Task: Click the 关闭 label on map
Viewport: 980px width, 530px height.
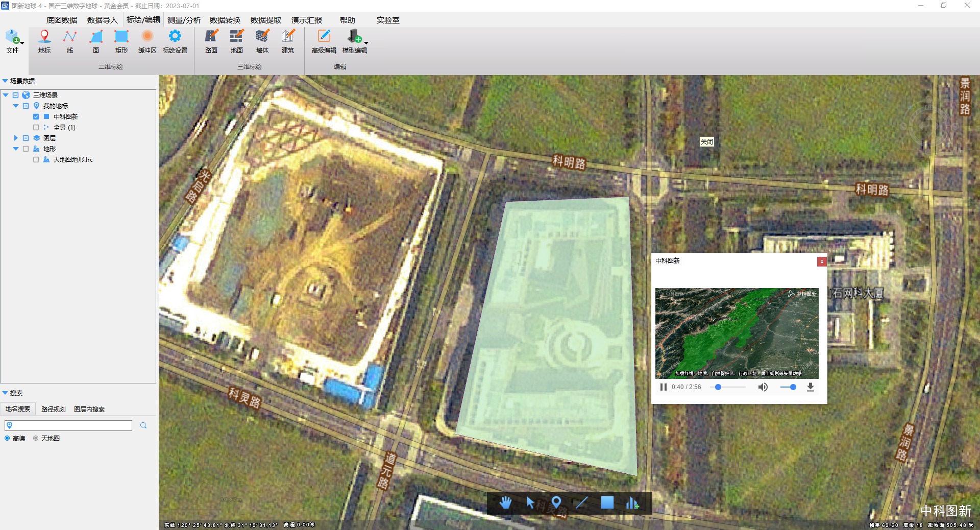Action: pyautogui.click(x=706, y=142)
